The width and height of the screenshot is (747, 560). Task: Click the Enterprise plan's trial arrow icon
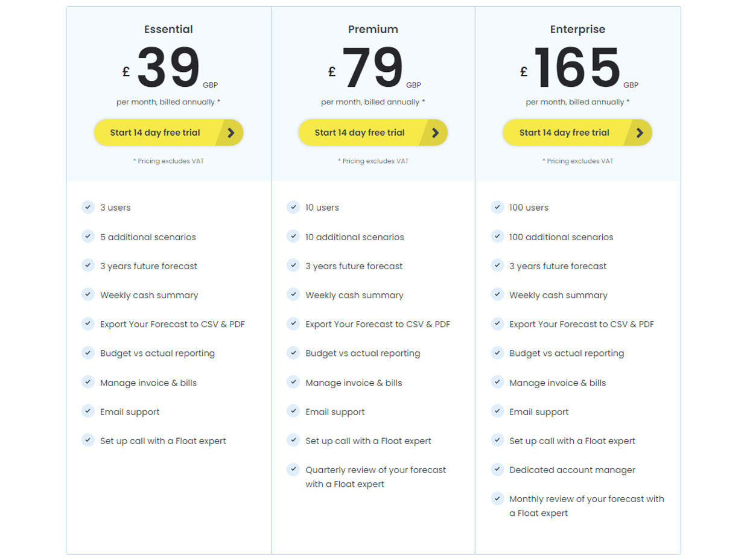[x=640, y=133]
